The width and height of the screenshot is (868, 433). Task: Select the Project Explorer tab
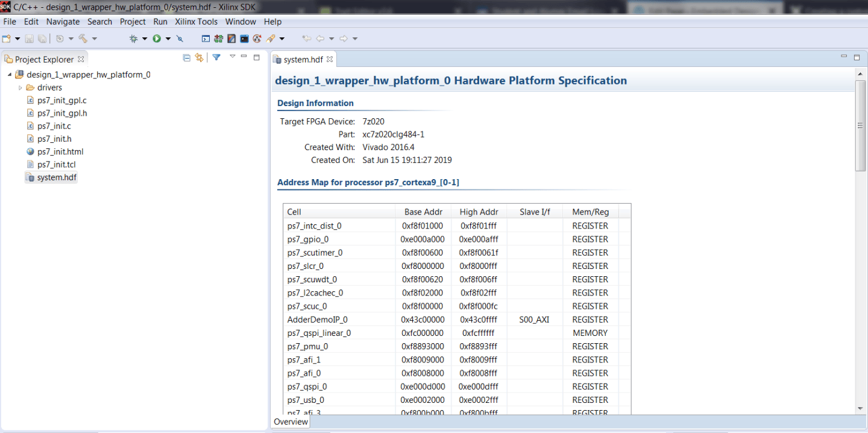(45, 59)
